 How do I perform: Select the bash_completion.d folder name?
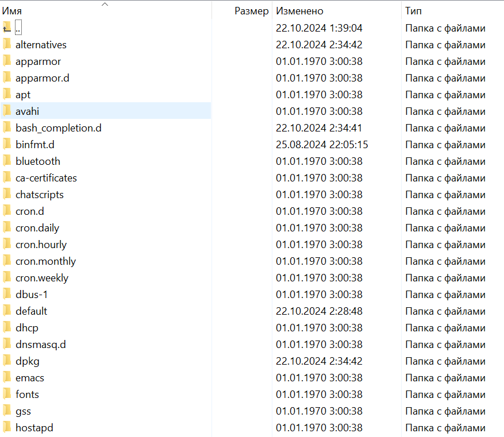tap(58, 128)
